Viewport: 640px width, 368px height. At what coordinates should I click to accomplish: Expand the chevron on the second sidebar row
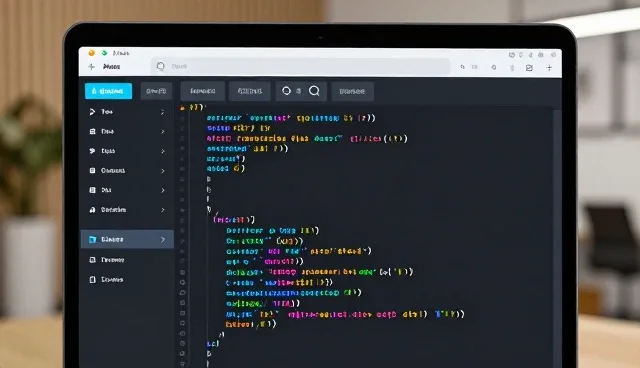coord(162,132)
